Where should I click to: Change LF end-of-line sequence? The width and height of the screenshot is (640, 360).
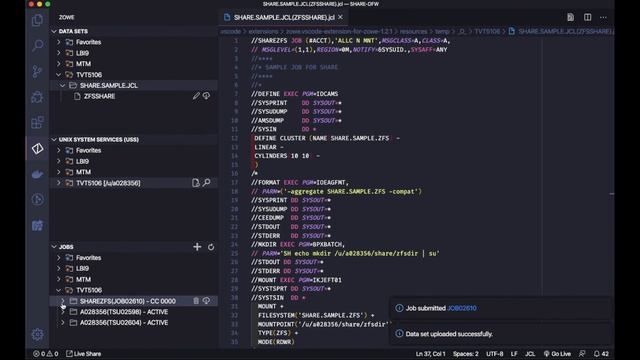click(514, 354)
